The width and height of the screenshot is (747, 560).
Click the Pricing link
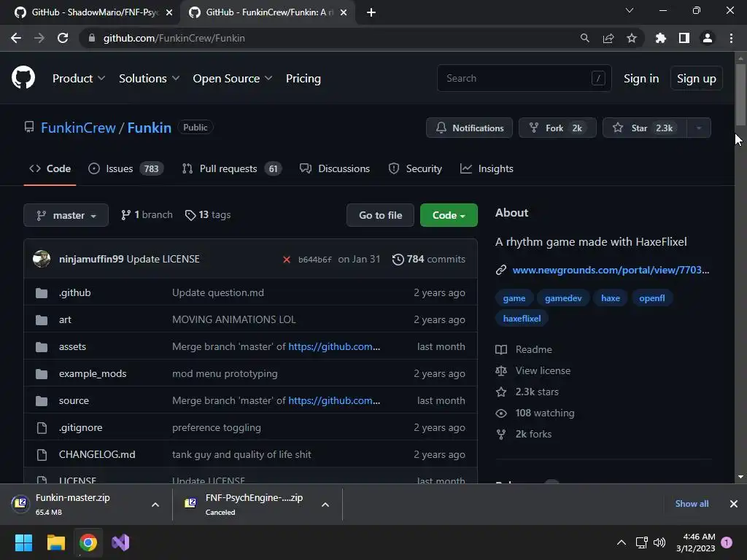pos(303,79)
